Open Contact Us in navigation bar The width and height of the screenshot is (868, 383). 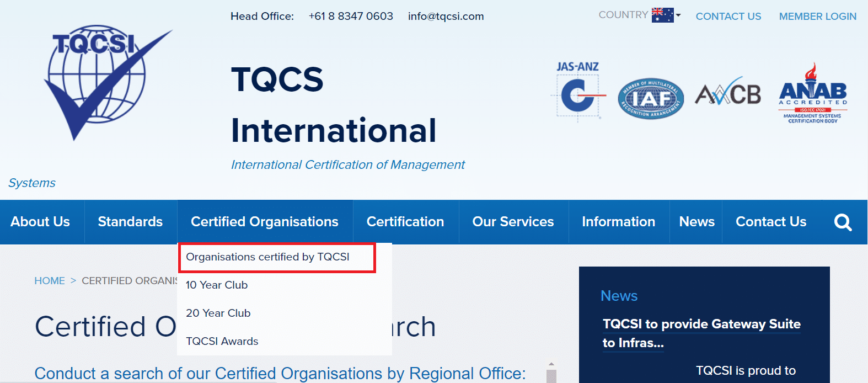771,222
